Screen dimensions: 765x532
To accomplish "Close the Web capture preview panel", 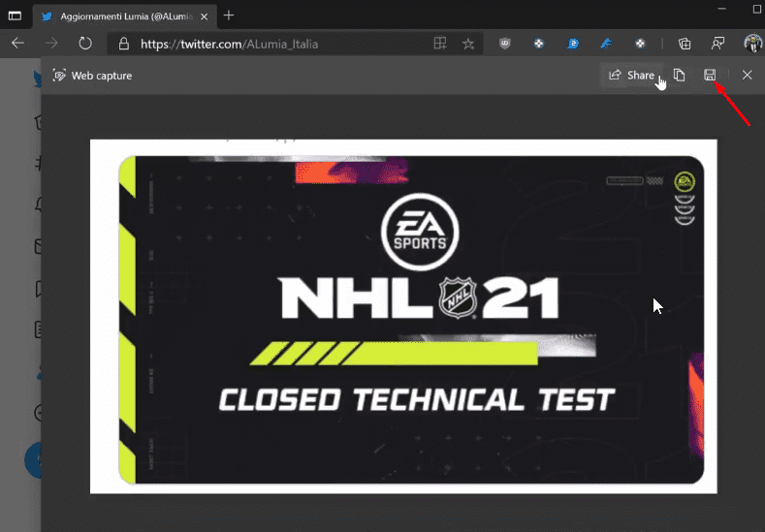I will pos(747,75).
